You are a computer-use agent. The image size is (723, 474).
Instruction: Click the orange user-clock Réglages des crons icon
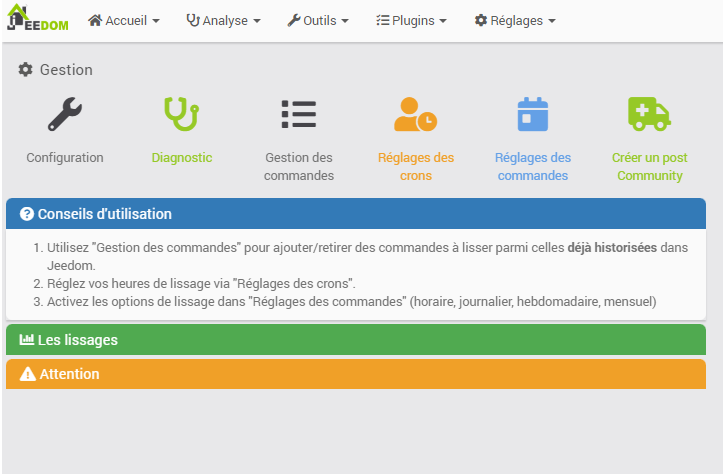(x=415, y=114)
